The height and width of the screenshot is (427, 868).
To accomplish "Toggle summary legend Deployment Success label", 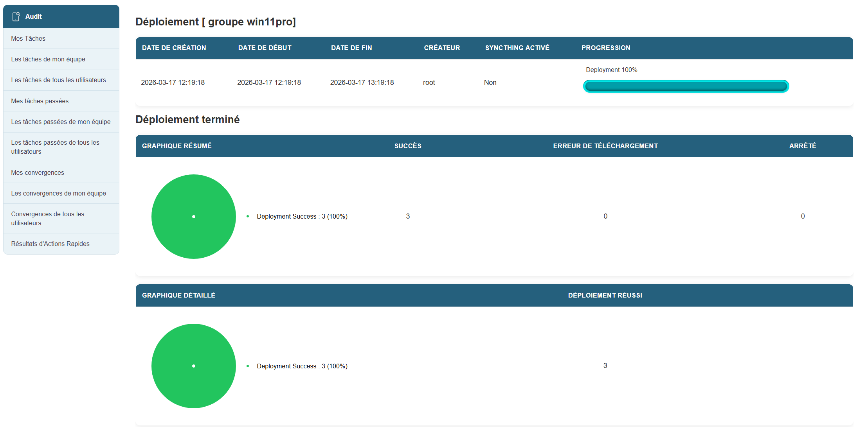I will click(302, 216).
